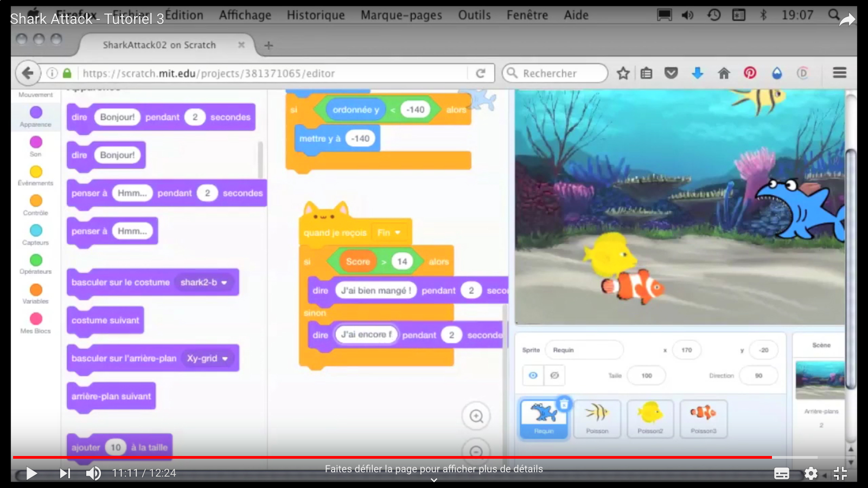Edit the sprite Taille field
Viewport: 868px width, 488px height.
(x=646, y=376)
